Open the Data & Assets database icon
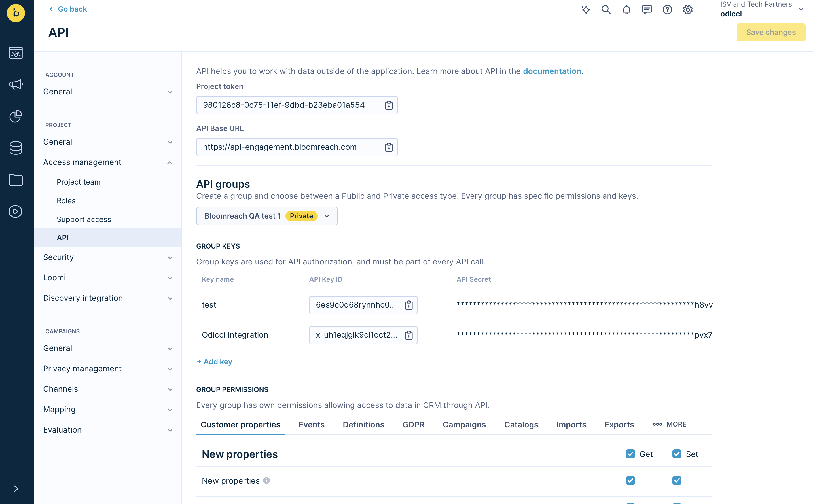Image resolution: width=813 pixels, height=504 pixels. point(16,148)
